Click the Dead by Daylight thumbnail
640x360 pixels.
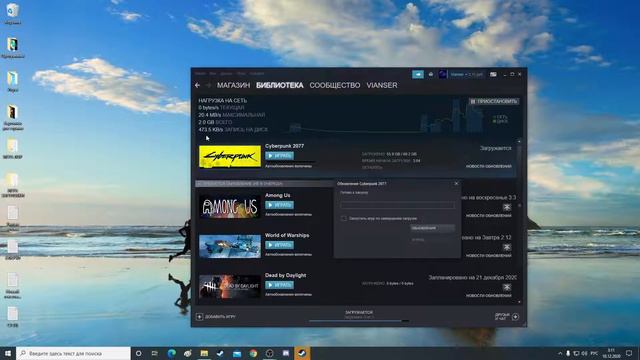(x=230, y=286)
